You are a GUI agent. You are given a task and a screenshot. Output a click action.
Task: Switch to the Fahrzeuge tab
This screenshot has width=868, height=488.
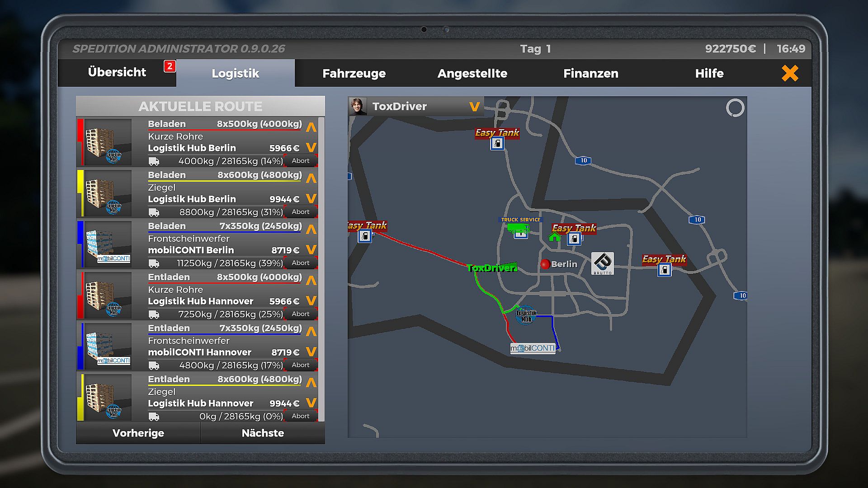click(x=354, y=73)
